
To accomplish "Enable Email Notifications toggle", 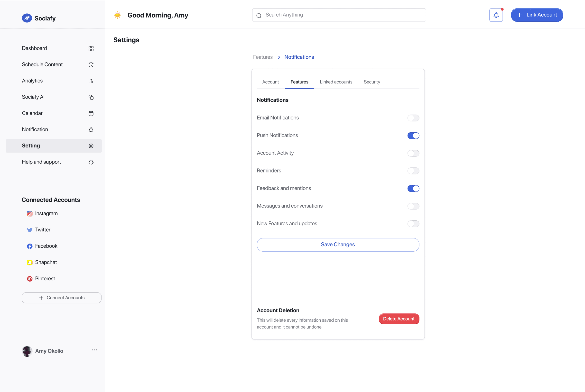I will (x=413, y=118).
